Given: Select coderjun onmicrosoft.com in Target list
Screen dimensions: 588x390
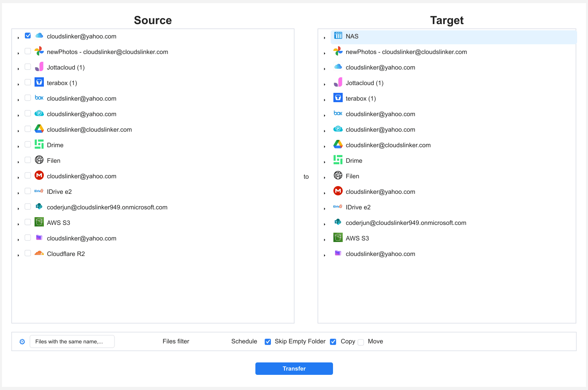Looking at the screenshot, I should [x=406, y=223].
